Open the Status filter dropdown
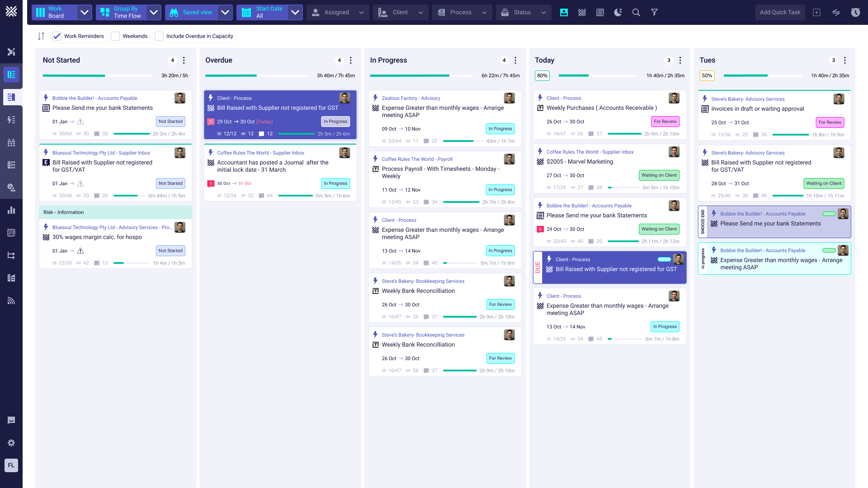 tap(524, 13)
